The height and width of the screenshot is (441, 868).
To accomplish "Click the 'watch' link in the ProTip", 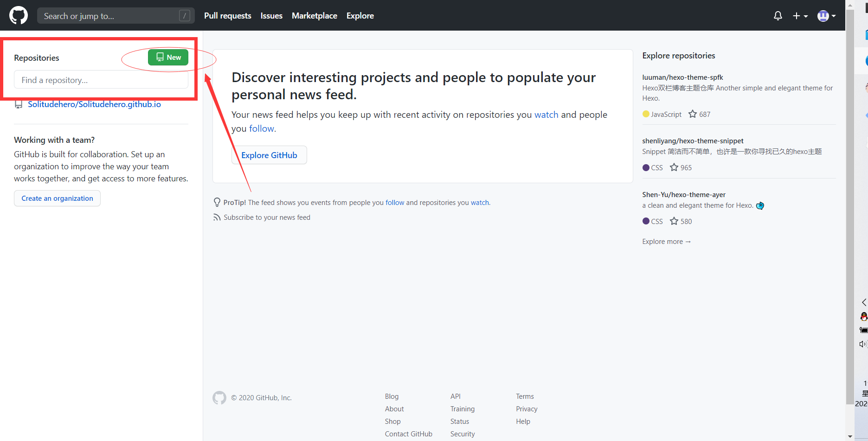I will click(x=480, y=203).
